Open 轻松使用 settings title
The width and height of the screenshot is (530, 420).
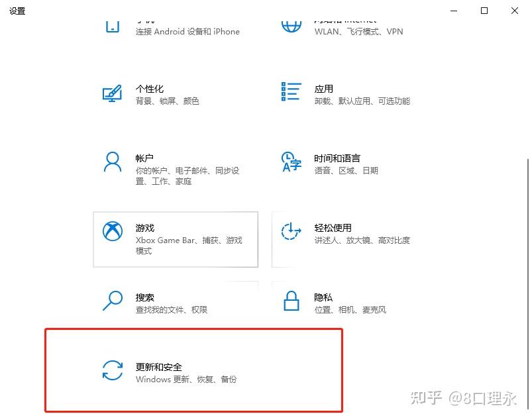point(333,228)
